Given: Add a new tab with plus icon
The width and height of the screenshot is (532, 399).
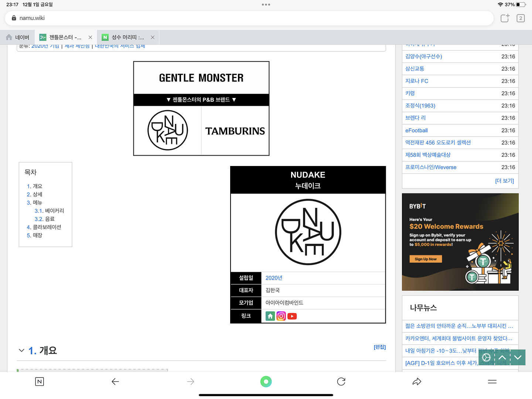Looking at the screenshot, I should click(x=505, y=18).
